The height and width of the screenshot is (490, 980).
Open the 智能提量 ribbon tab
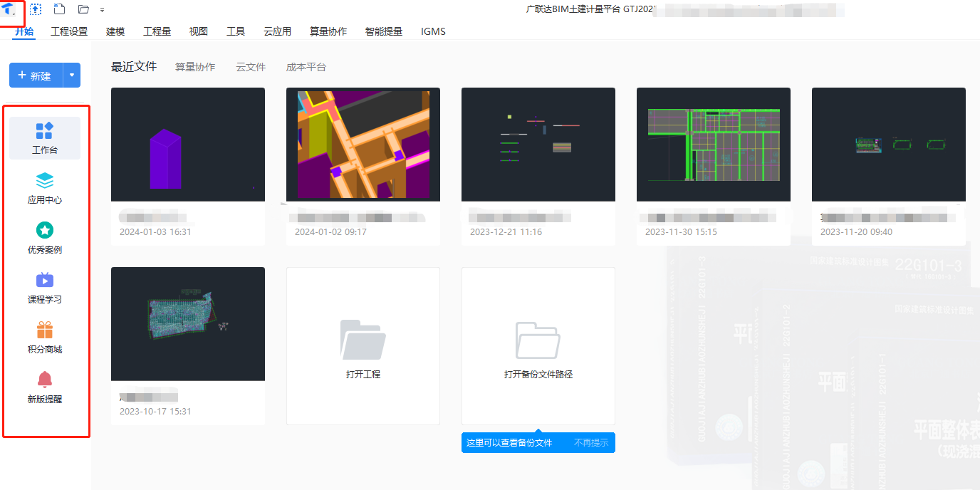384,31
